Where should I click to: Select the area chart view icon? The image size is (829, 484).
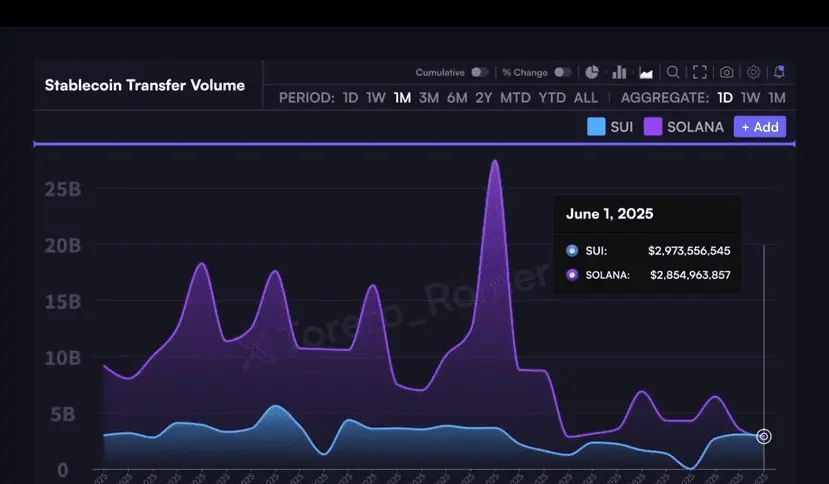tap(646, 72)
